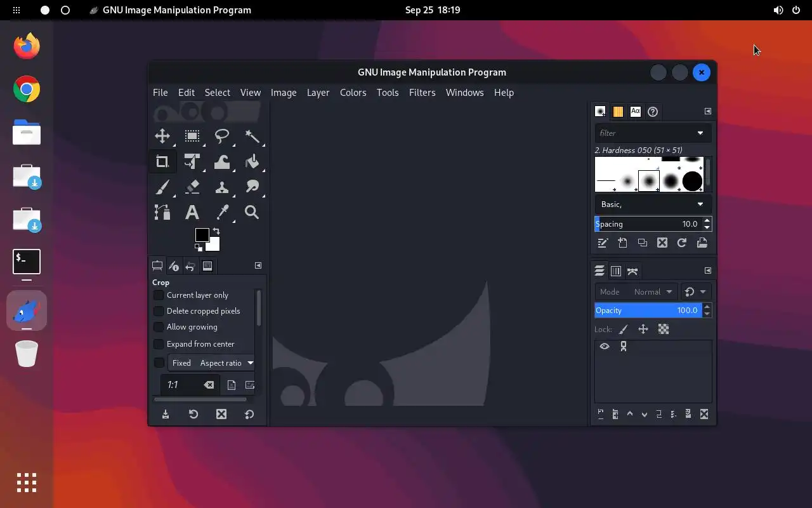Set portrait orientation for crop ratio
Viewport: 812px width, 508px height.
232,385
